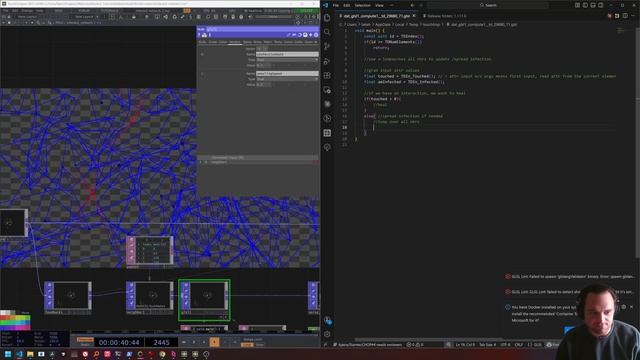Open the Edit menu in VS Code
640x360 pixels.
(x=347, y=5)
